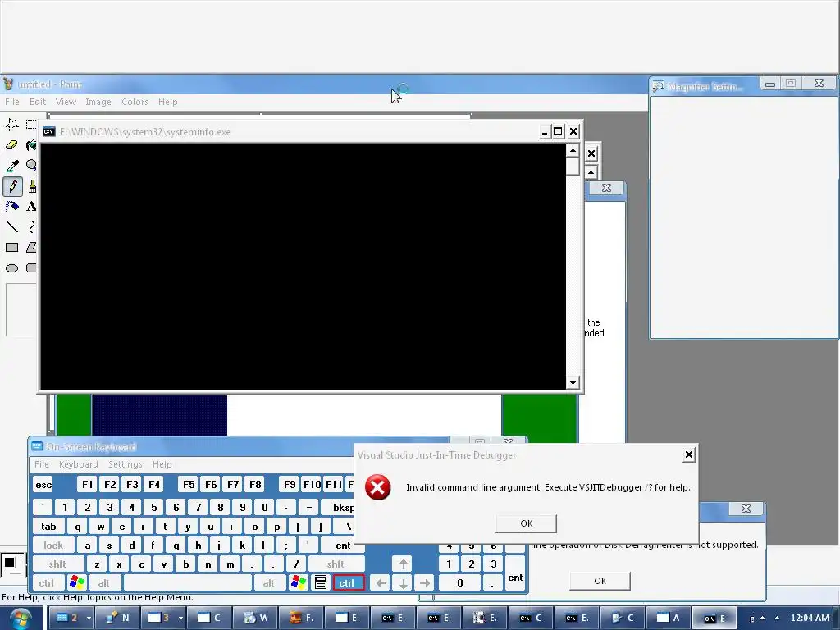The height and width of the screenshot is (630, 840).
Task: Click the console icon in systeminfo.exe title bar
Action: pyautogui.click(x=48, y=132)
